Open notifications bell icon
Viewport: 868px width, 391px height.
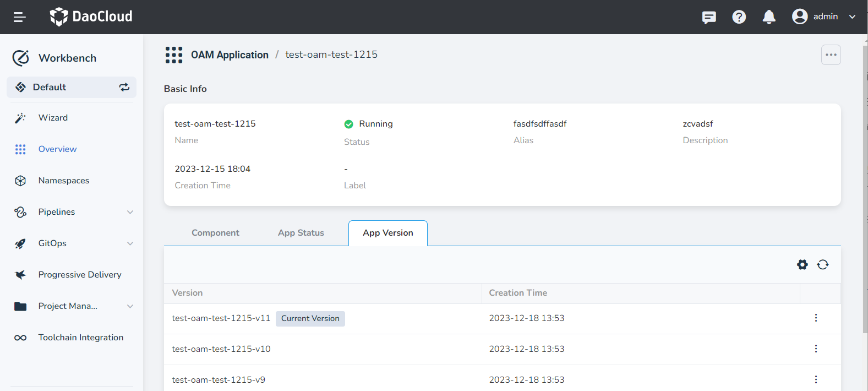[x=769, y=17]
